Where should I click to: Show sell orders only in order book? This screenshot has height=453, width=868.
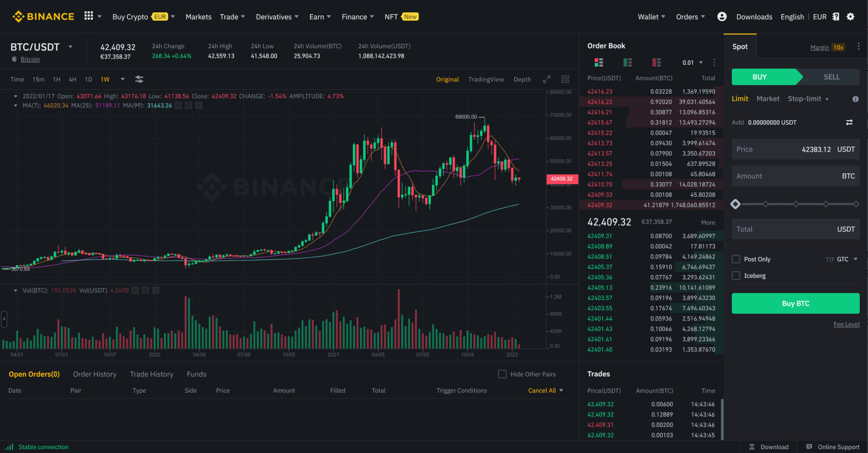[656, 62]
